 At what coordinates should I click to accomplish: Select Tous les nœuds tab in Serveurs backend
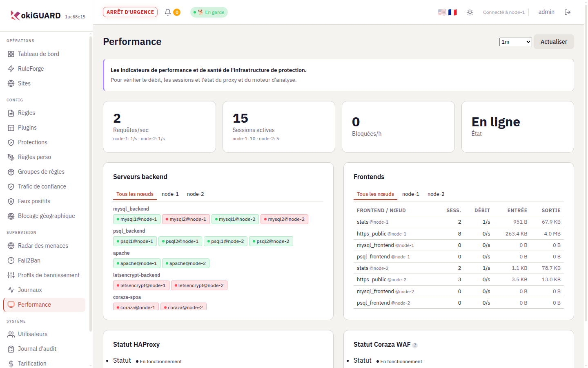pos(135,194)
